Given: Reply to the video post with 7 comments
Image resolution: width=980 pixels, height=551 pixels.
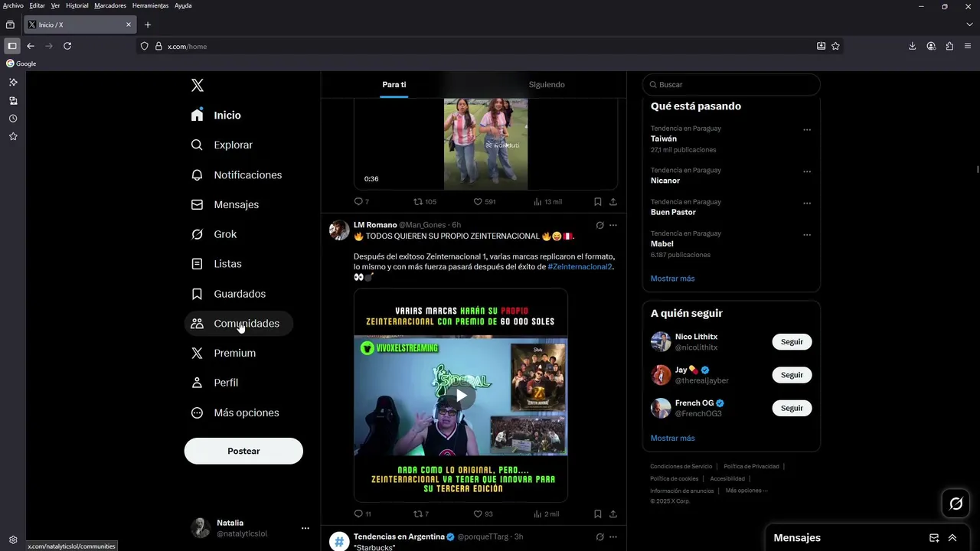Looking at the screenshot, I should (361, 202).
